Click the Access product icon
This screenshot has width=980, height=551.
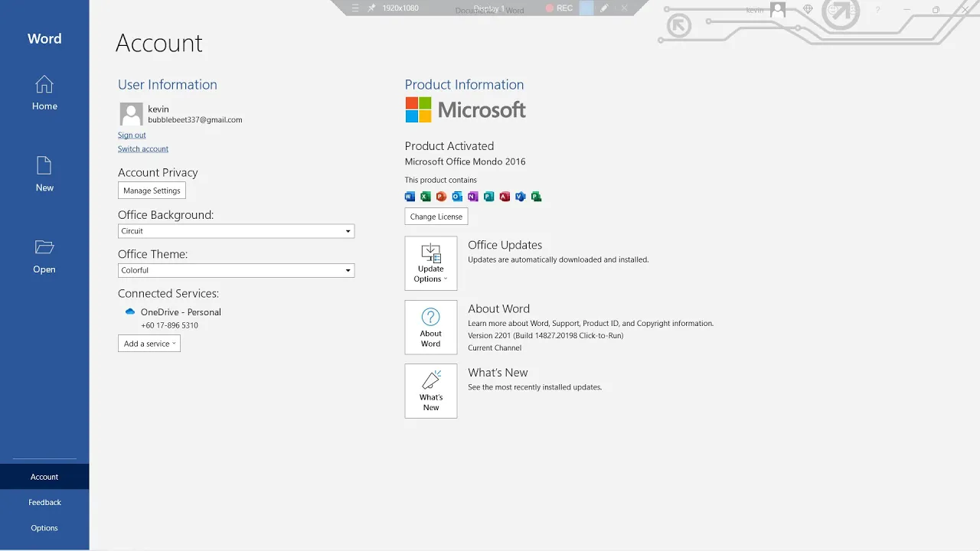pyautogui.click(x=505, y=197)
